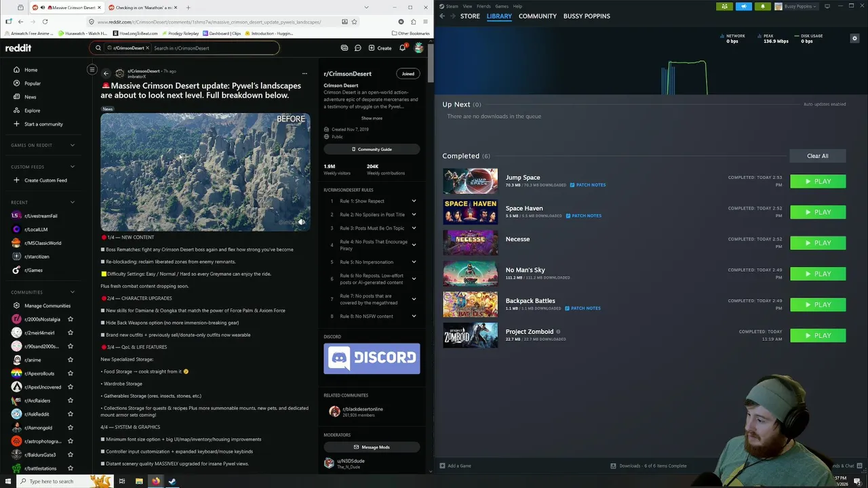Favorite r/Apexrollouts with star
Viewport: 868px width, 488px height.
(x=71, y=373)
